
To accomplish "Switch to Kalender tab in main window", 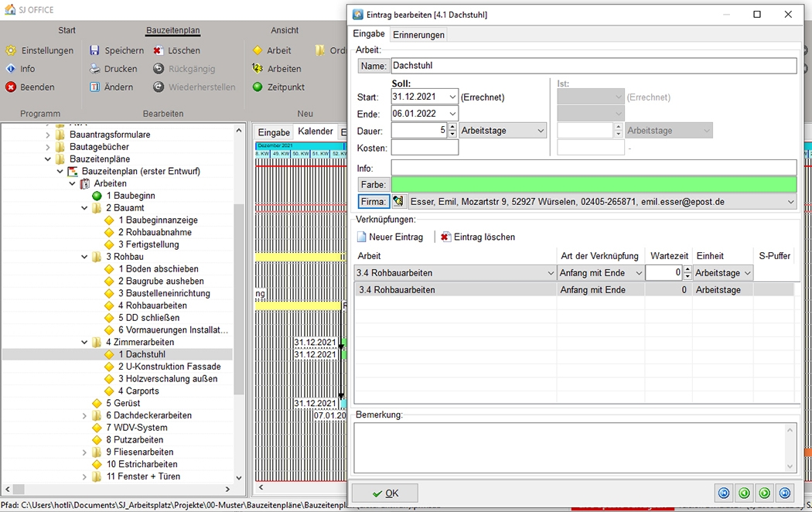I will tap(316, 131).
